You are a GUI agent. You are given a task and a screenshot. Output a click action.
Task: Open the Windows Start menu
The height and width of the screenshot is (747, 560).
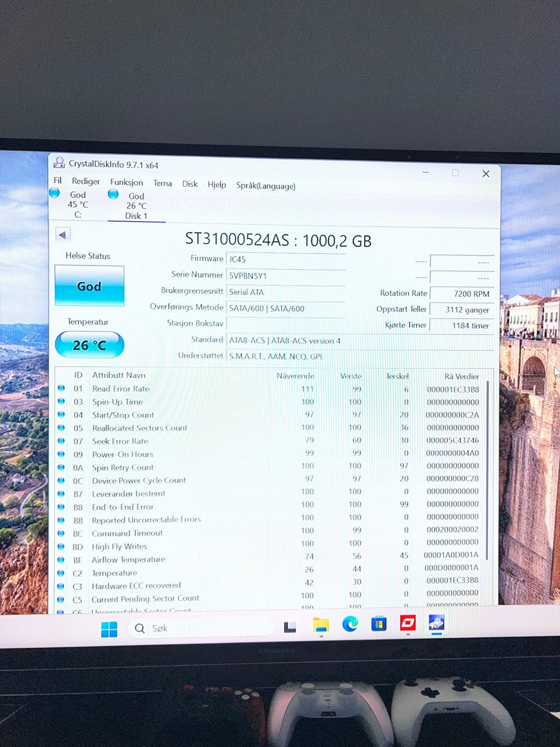tap(109, 629)
